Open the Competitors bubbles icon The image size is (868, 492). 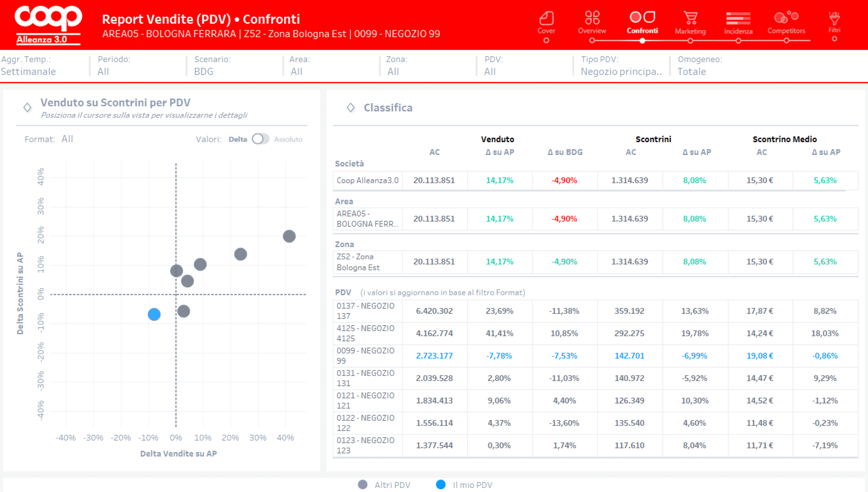[786, 17]
